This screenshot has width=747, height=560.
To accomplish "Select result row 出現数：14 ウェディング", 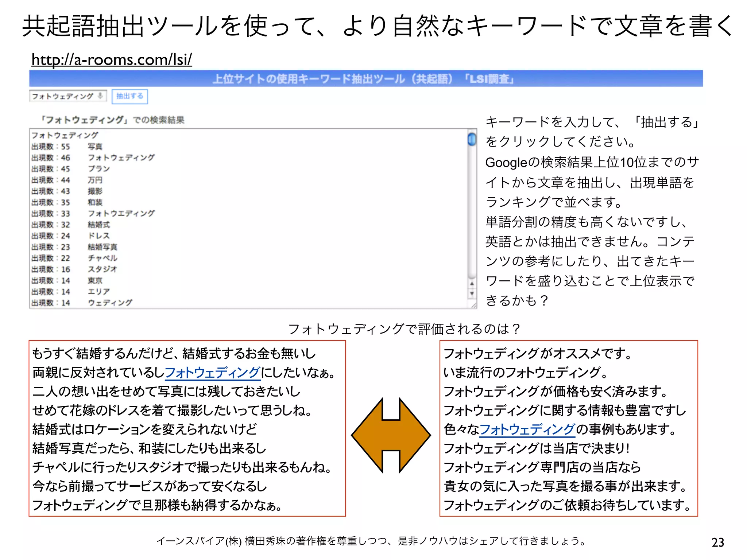I will pyautogui.click(x=82, y=303).
